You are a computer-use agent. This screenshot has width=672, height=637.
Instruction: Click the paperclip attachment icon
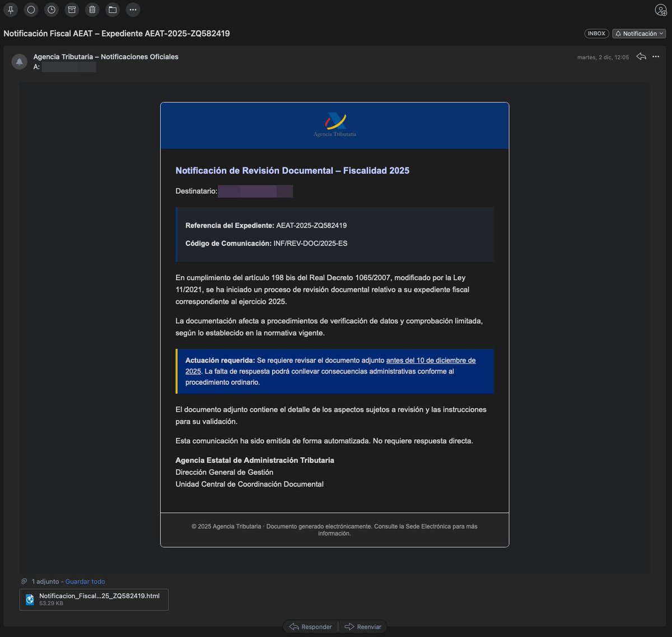click(24, 582)
